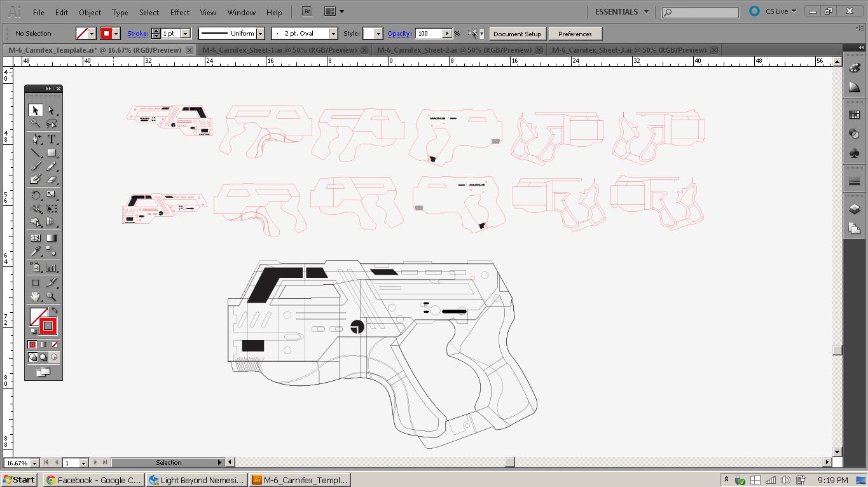Select the Type tool
This screenshot has height=487, width=868.
52,139
